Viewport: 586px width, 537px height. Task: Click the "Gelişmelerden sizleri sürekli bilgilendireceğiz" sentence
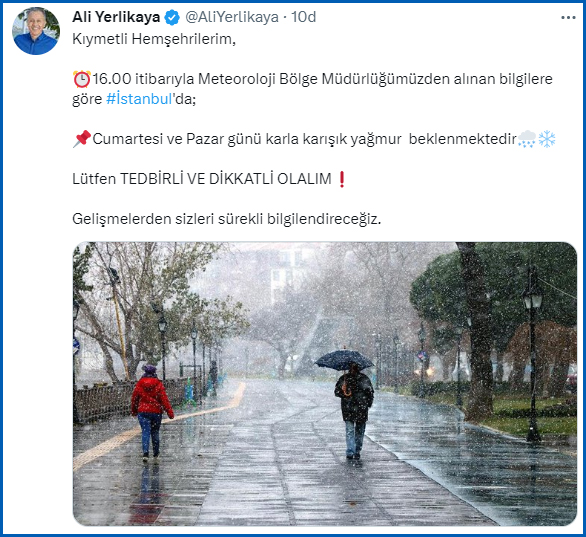[226, 219]
